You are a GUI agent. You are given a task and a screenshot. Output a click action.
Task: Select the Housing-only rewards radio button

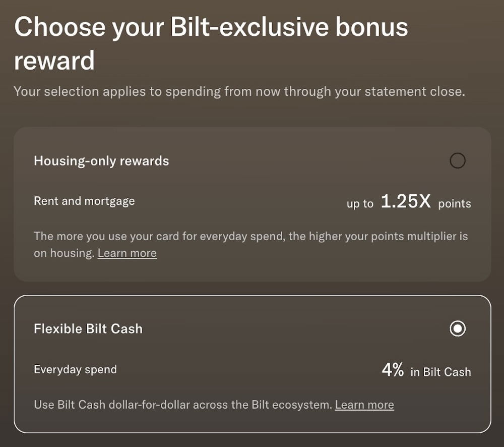point(457,161)
